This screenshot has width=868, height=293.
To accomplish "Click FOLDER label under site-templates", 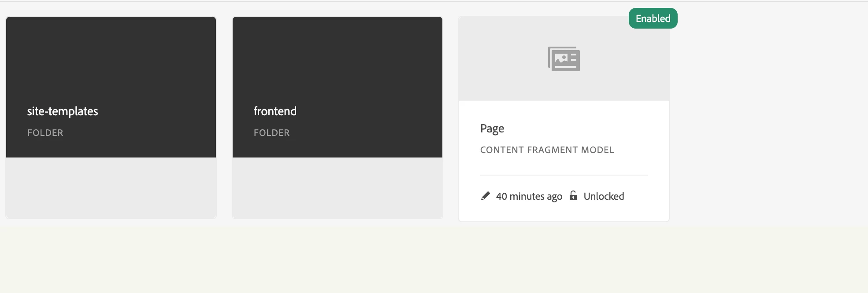I will tap(45, 133).
